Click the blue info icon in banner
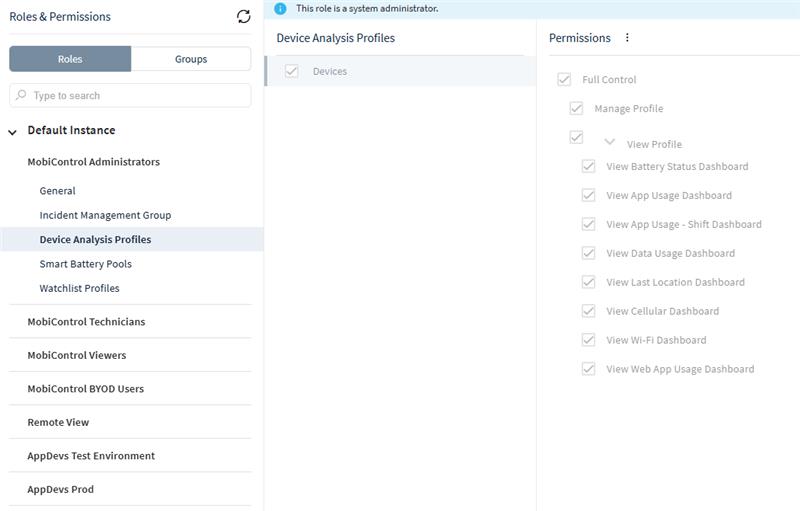Image resolution: width=800 pixels, height=511 pixels. point(280,9)
